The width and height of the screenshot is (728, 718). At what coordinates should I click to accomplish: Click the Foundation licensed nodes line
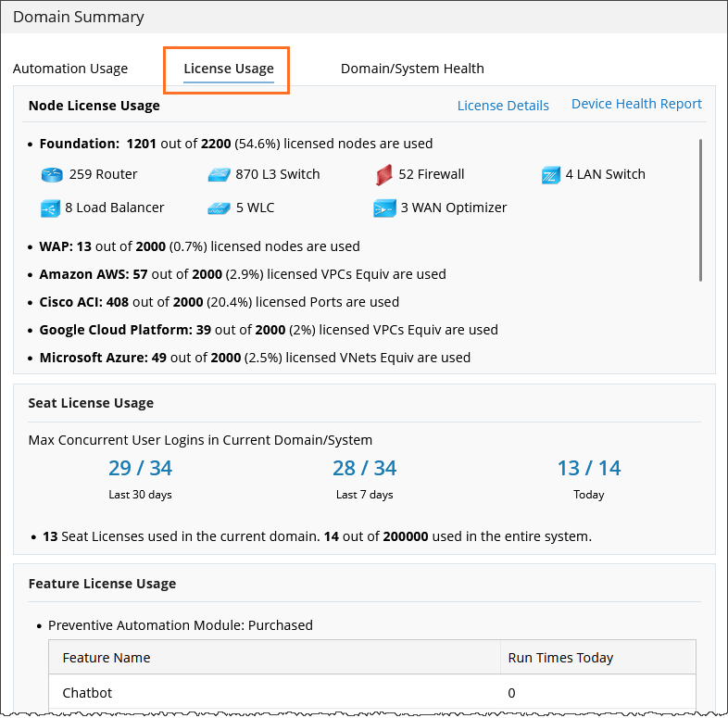(x=236, y=144)
